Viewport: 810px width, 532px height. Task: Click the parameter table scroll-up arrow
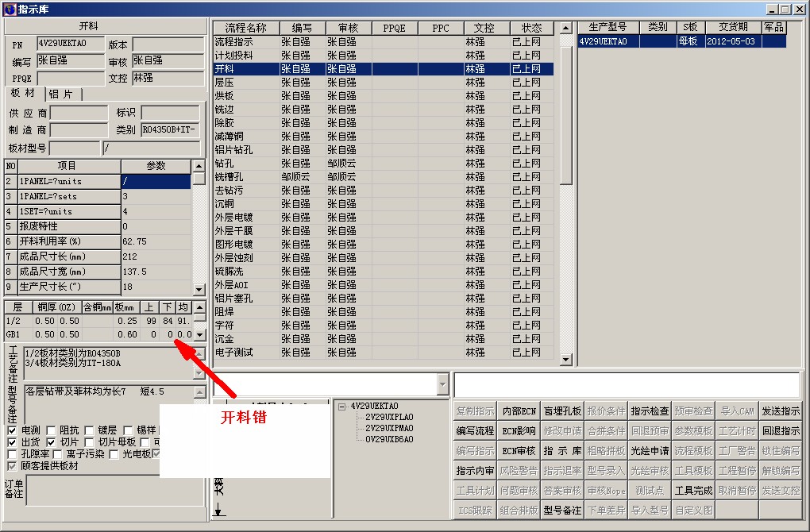(x=199, y=166)
